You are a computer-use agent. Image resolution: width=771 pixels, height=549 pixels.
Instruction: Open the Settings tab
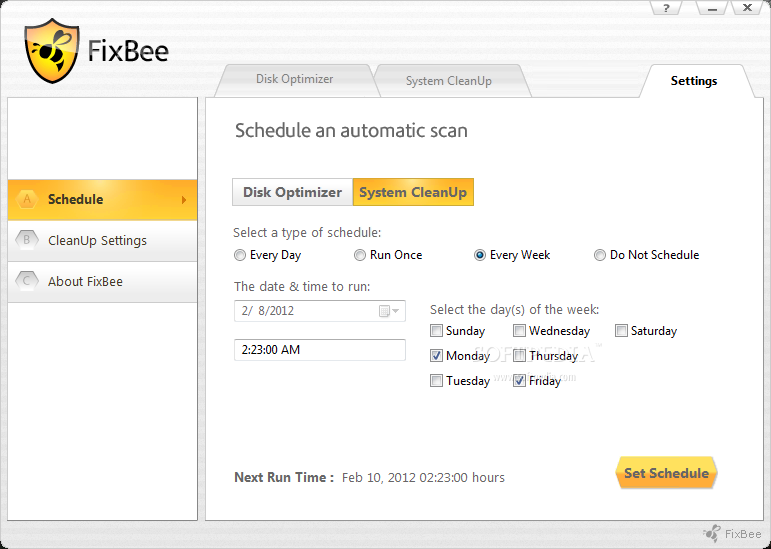(x=694, y=81)
